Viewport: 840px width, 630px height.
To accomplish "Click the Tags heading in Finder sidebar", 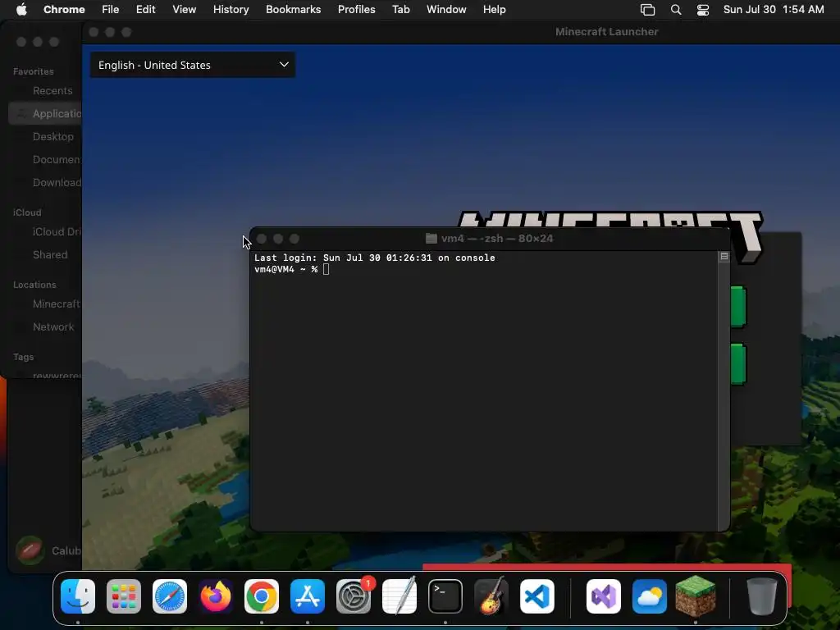I will [23, 357].
